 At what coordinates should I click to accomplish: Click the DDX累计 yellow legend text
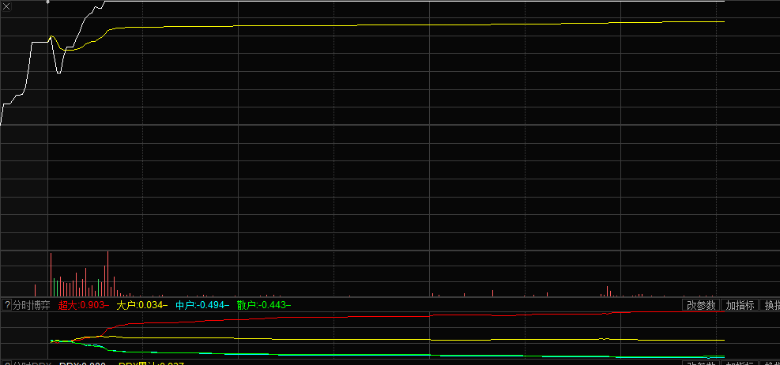[151, 363]
